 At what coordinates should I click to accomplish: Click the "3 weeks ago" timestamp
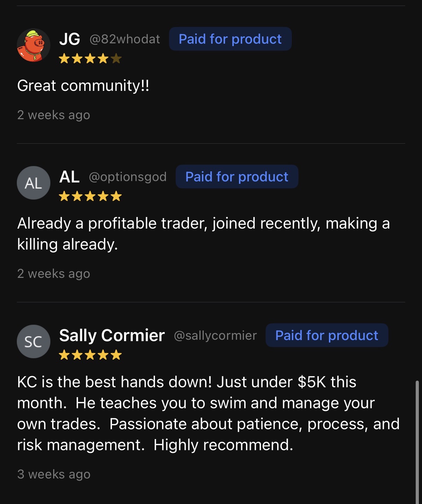[x=54, y=474]
